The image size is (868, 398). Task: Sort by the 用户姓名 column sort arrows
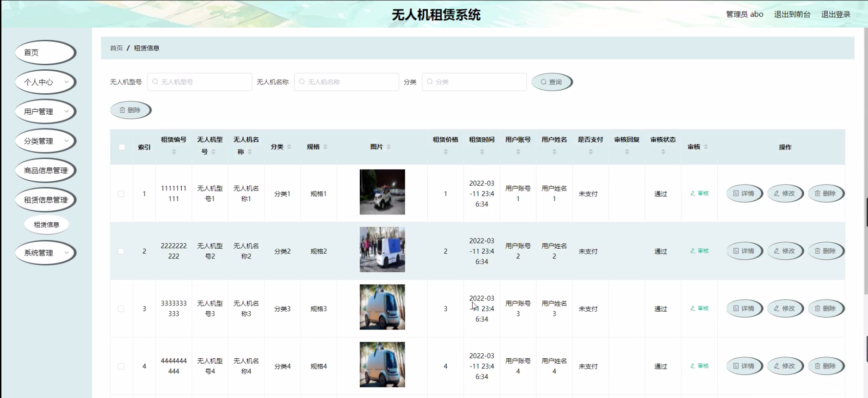[554, 152]
